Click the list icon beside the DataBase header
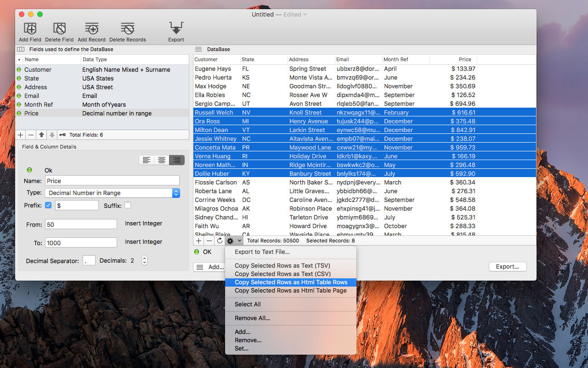588x368 pixels. [x=198, y=49]
